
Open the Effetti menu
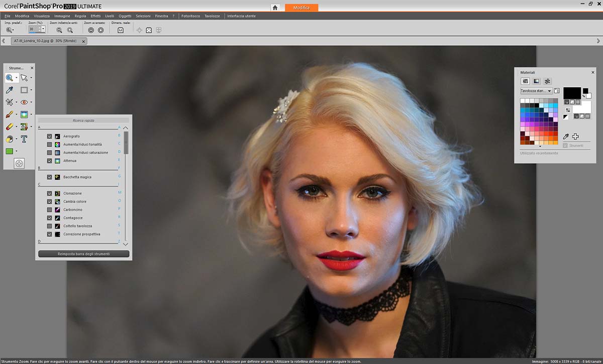point(95,16)
